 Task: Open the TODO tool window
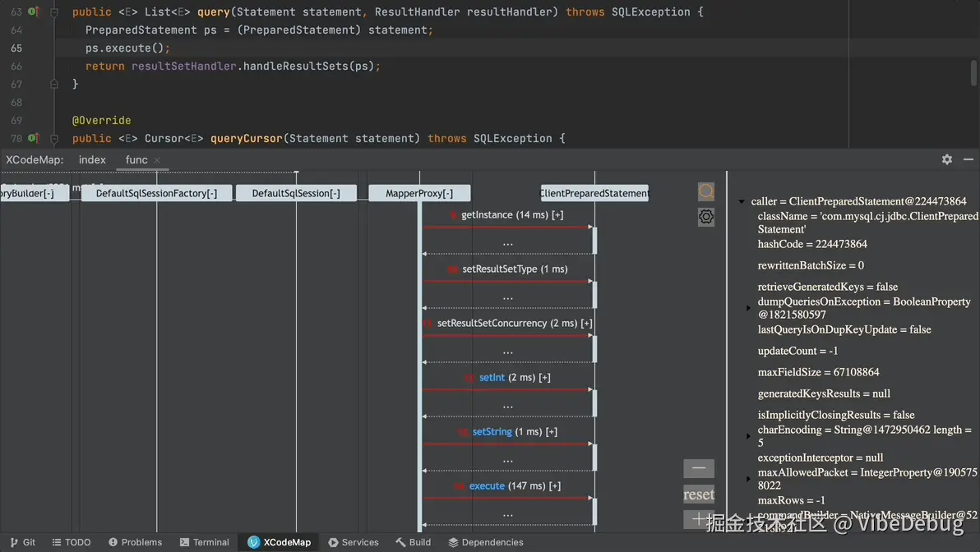click(72, 542)
